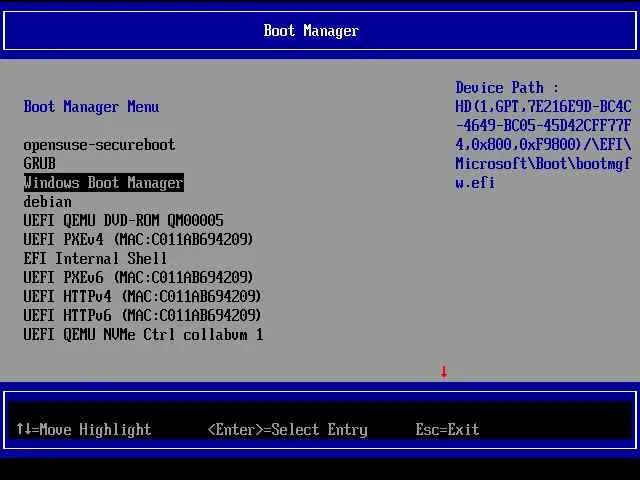640x480 pixels.
Task: Click the <Enter>=Select Entry hint
Action: pyautogui.click(x=288, y=430)
